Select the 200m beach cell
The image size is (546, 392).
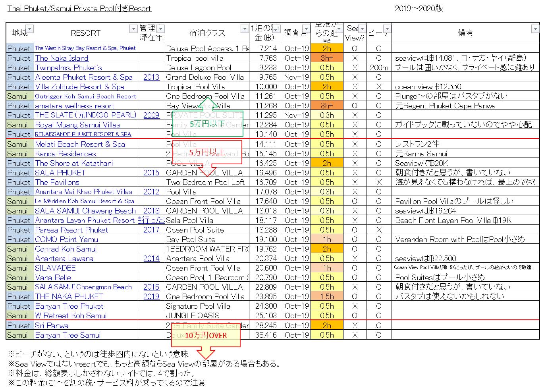[379, 67]
